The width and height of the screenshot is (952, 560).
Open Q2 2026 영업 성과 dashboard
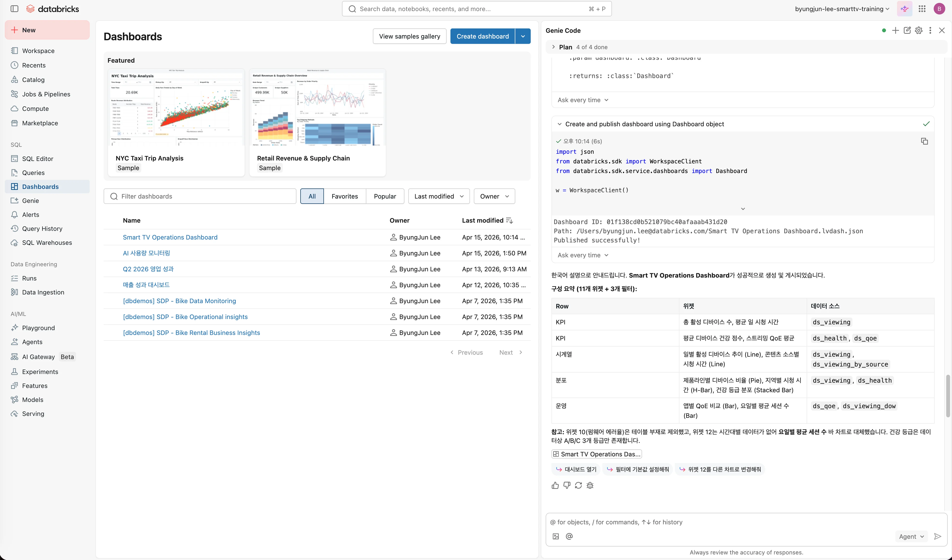tap(148, 269)
